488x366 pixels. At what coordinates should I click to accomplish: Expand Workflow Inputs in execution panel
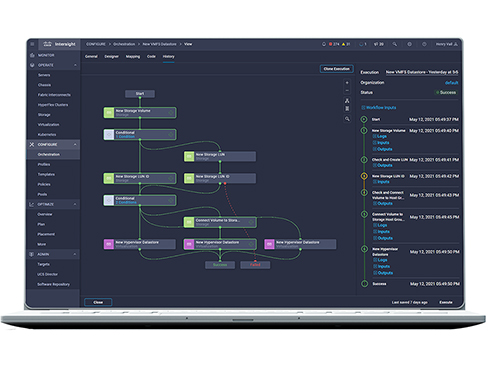379,107
